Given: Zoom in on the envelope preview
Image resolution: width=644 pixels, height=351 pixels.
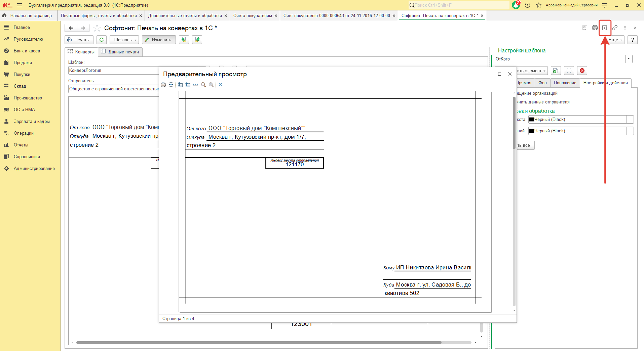Looking at the screenshot, I should tap(203, 85).
